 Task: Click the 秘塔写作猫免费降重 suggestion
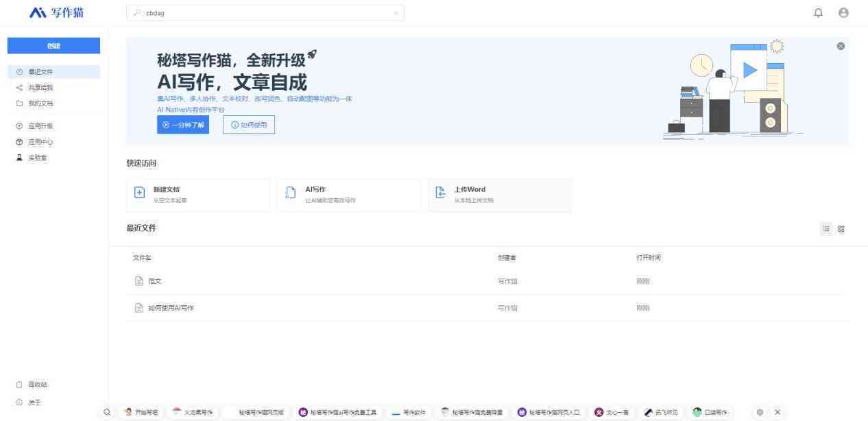pyautogui.click(x=472, y=412)
